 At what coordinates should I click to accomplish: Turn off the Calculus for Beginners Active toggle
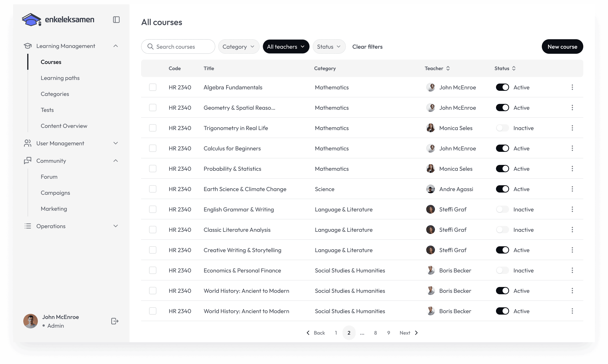pos(502,148)
